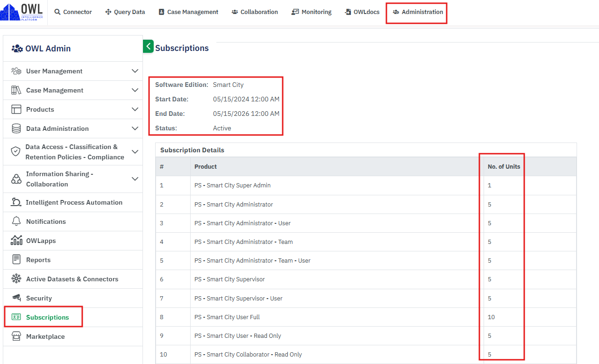Image resolution: width=599 pixels, height=364 pixels.
Task: Go to Notifications in sidebar
Action: tap(73, 221)
